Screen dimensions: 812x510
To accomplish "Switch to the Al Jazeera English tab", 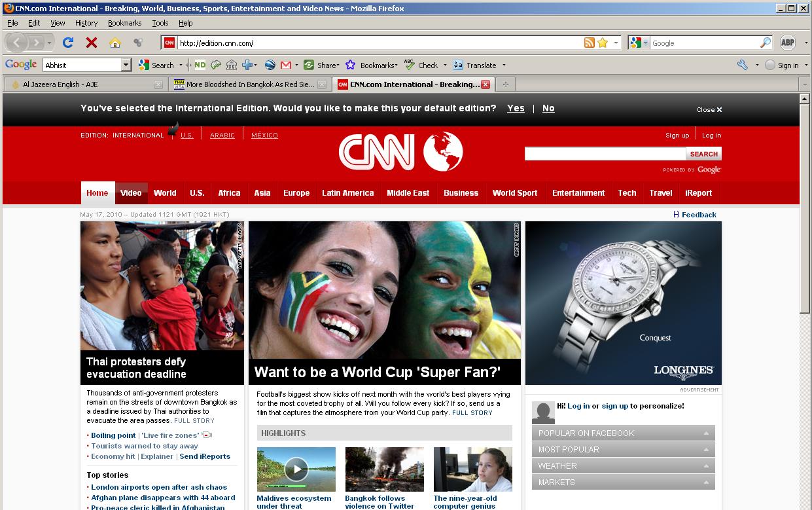I will click(x=85, y=84).
